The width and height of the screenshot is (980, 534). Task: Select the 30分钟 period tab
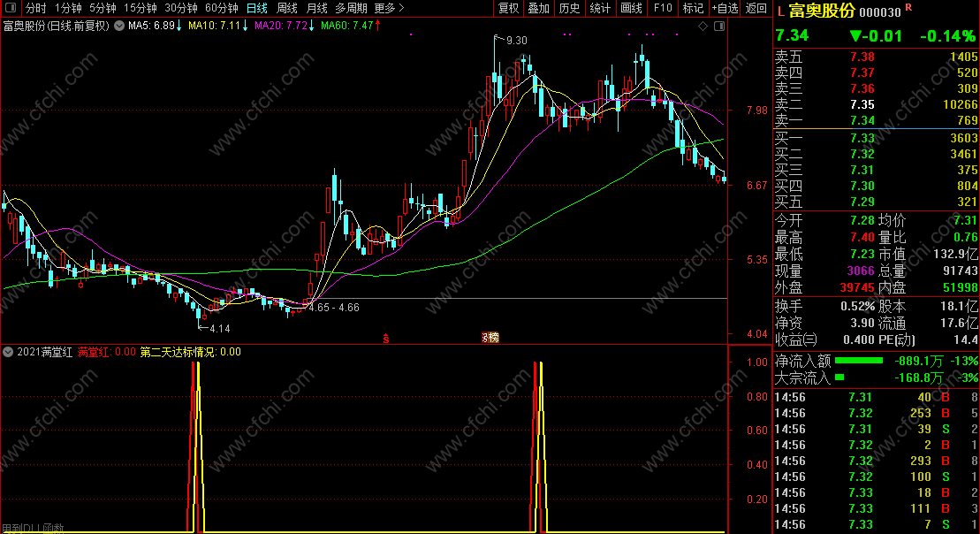[x=180, y=8]
